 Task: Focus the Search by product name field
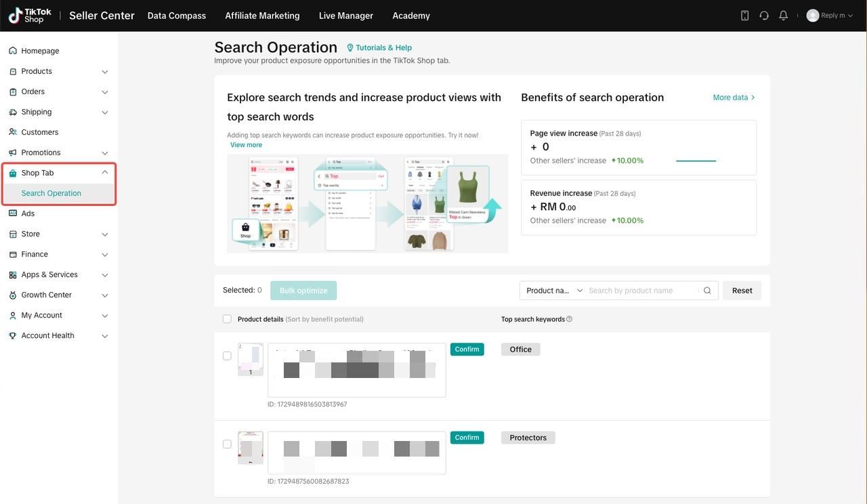pyautogui.click(x=642, y=291)
